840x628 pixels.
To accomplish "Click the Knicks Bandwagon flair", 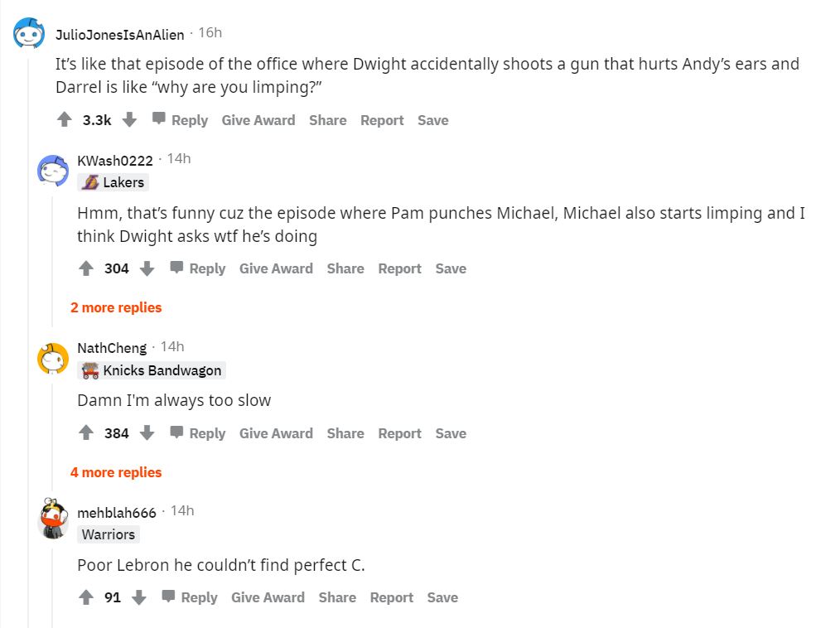I will [x=152, y=370].
